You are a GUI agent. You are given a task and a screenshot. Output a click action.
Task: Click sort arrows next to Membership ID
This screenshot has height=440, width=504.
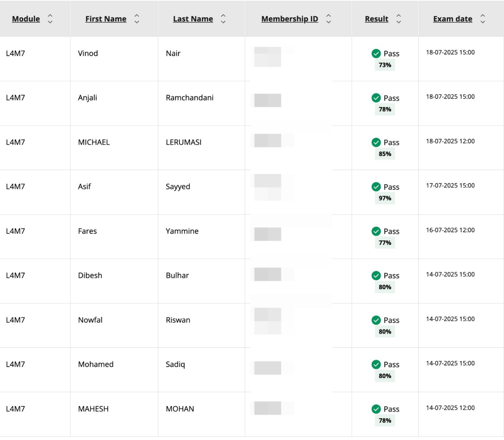coord(328,19)
